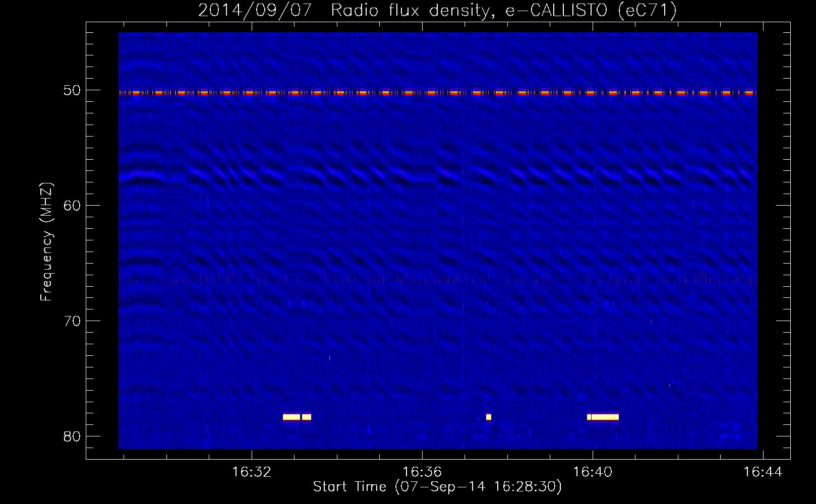Screen dimensions: 816x504
Task: Click the 16:44 time tick label
Action: pos(763,472)
